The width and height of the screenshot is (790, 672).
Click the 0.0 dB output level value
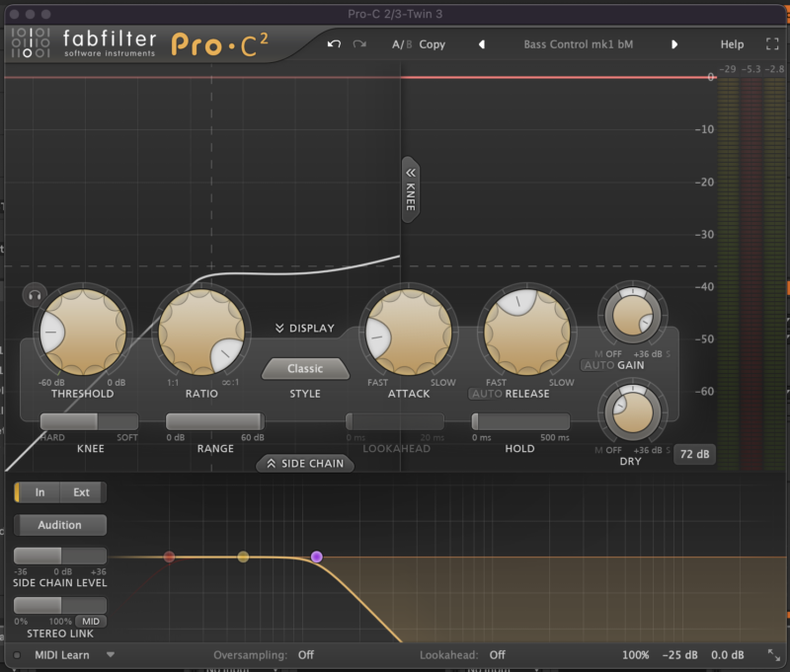[727, 655]
